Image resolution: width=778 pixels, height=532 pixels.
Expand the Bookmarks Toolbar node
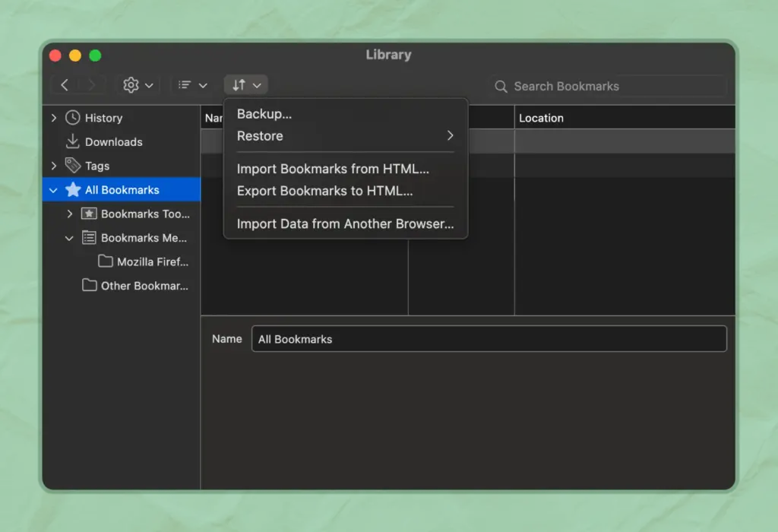[70, 214]
